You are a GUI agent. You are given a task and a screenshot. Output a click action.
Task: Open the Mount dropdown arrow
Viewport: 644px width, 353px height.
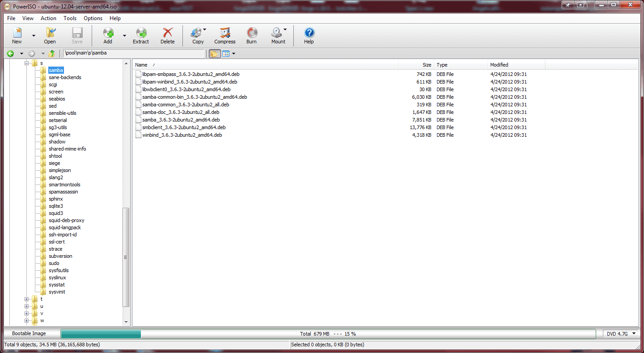tap(285, 30)
